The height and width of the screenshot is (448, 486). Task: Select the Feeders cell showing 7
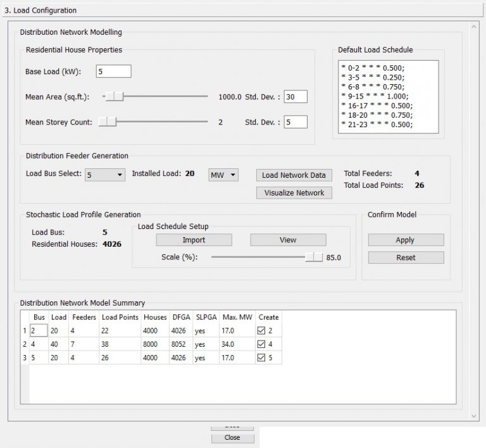84,344
